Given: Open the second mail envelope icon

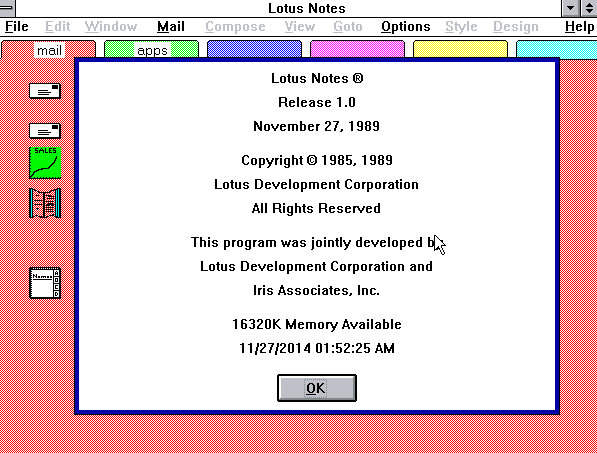Looking at the screenshot, I should coord(45,131).
